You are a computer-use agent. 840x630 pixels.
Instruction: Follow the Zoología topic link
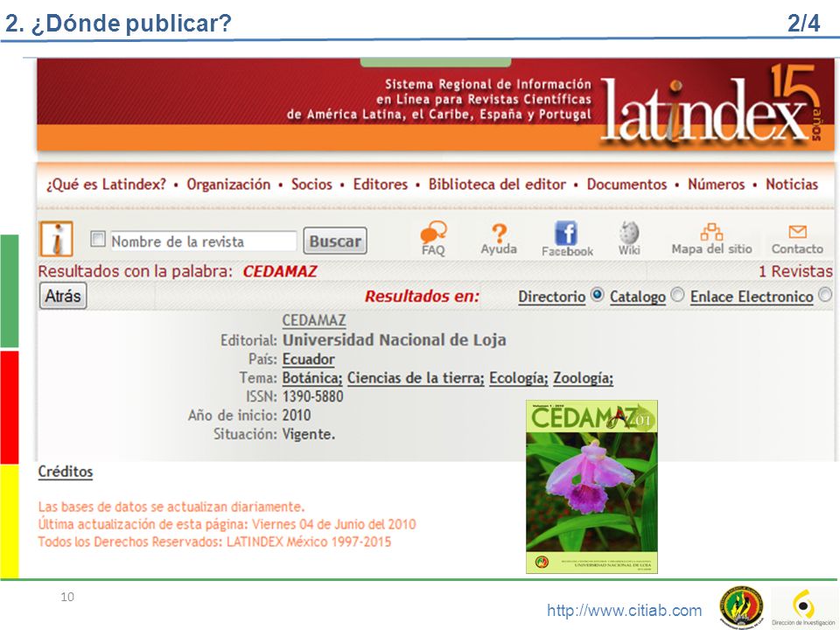[584, 378]
